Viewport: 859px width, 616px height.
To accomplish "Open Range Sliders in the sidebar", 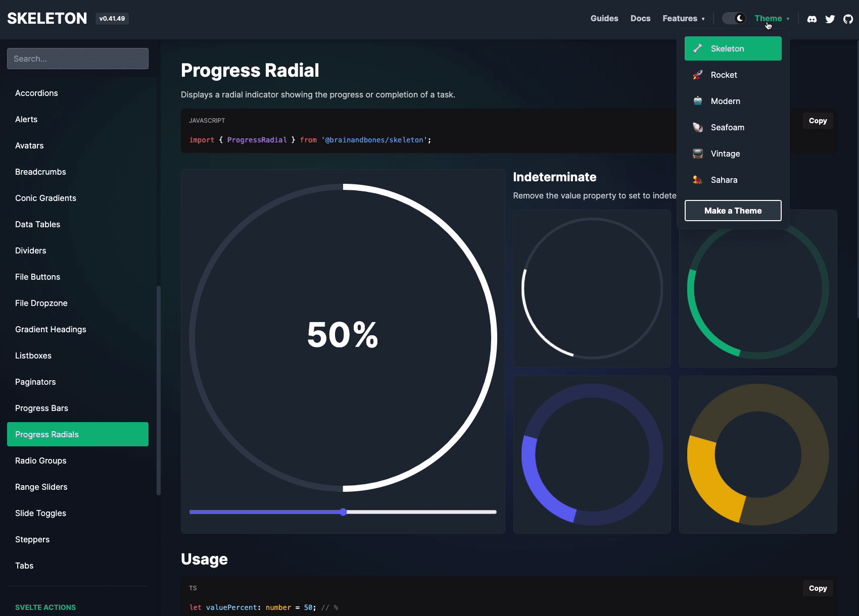I will tap(78, 487).
